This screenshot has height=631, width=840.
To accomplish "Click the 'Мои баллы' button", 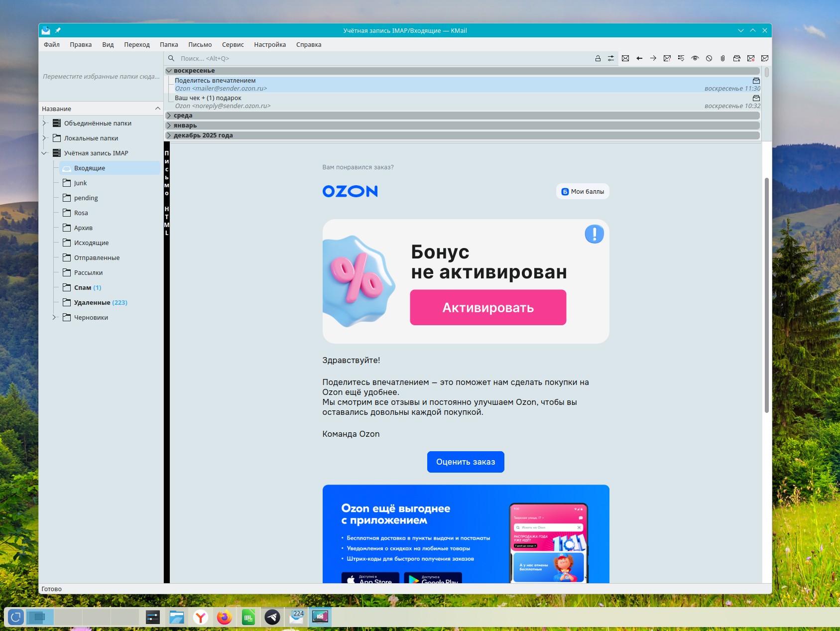I will pyautogui.click(x=583, y=191).
